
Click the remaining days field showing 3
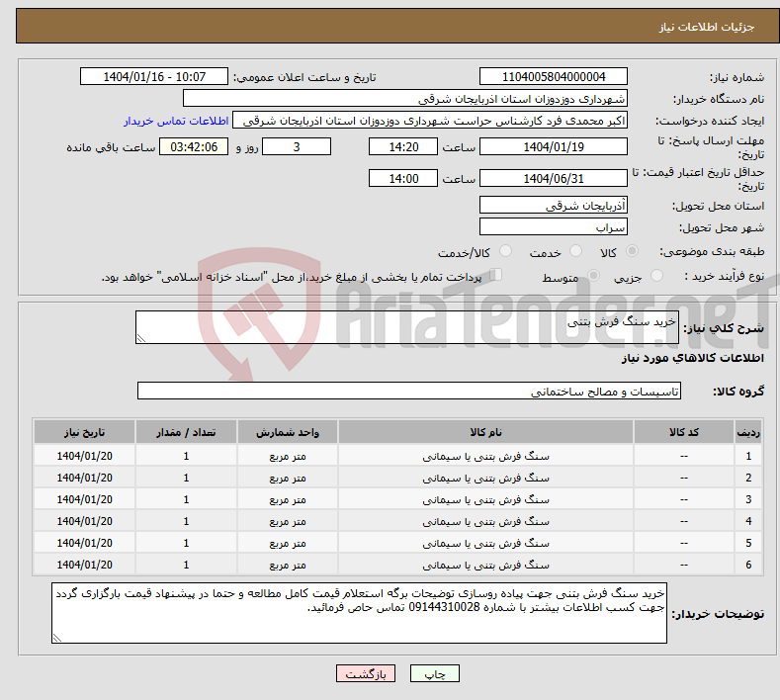(297, 146)
